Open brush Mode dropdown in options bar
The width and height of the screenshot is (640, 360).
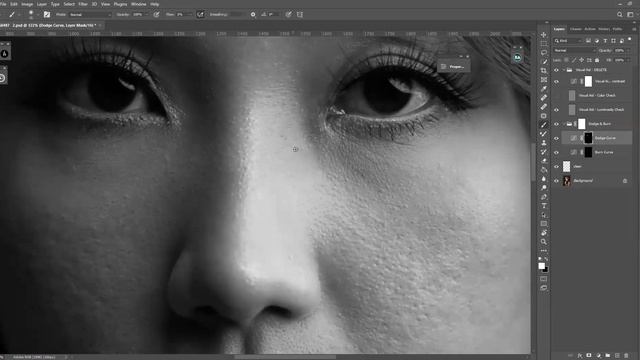pyautogui.click(x=90, y=14)
